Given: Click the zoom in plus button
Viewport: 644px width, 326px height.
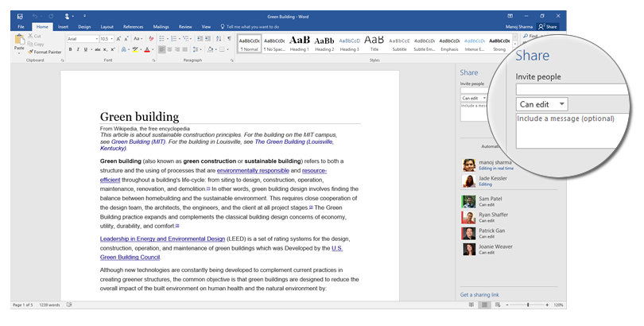Looking at the screenshot, I should (547, 305).
